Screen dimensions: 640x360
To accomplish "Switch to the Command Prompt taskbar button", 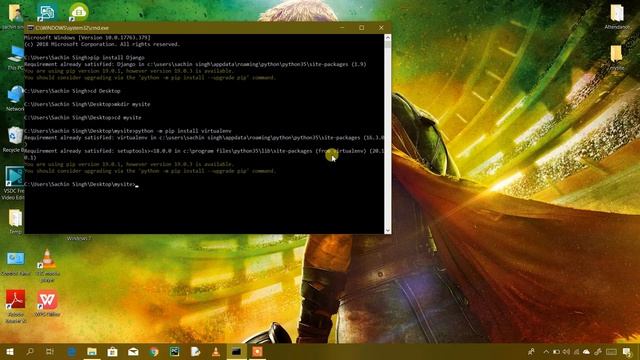I will point(236,351).
